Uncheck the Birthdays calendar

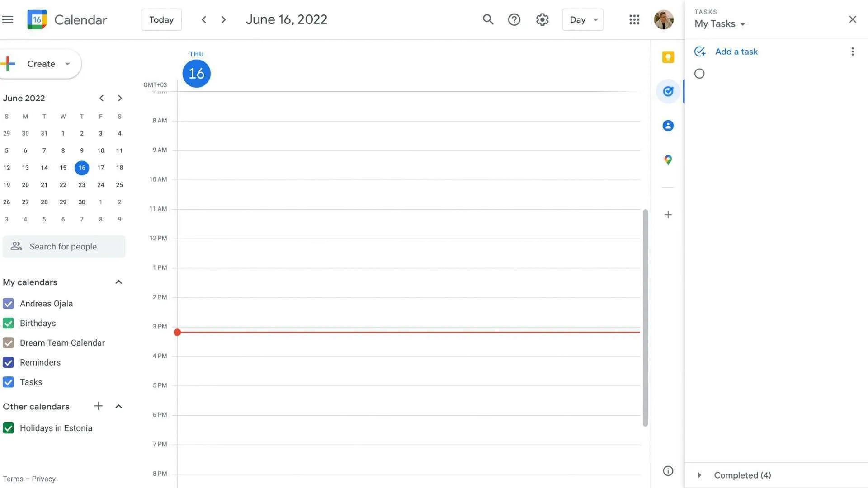pos(8,323)
